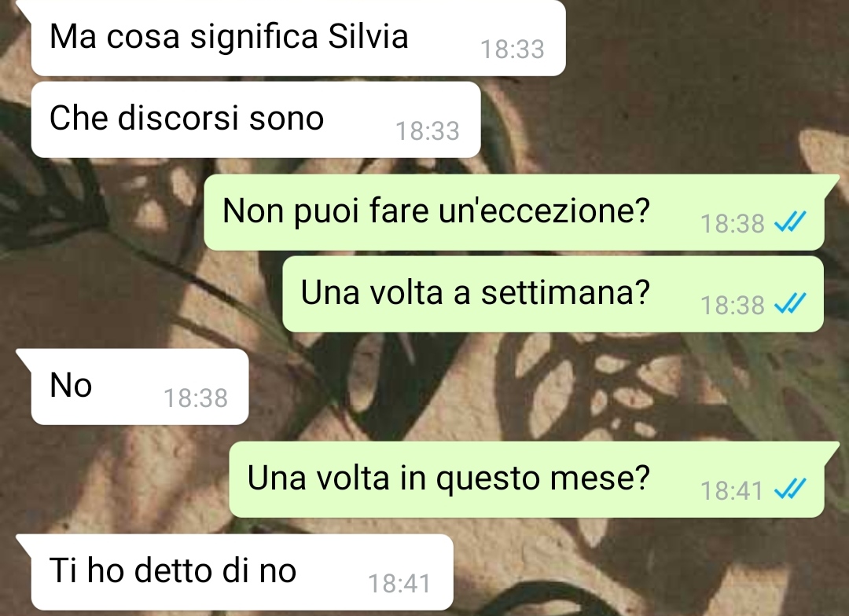Tap the 'Una volta a settimana?' sent message
This screenshot has width=849, height=616.
pyautogui.click(x=553, y=294)
